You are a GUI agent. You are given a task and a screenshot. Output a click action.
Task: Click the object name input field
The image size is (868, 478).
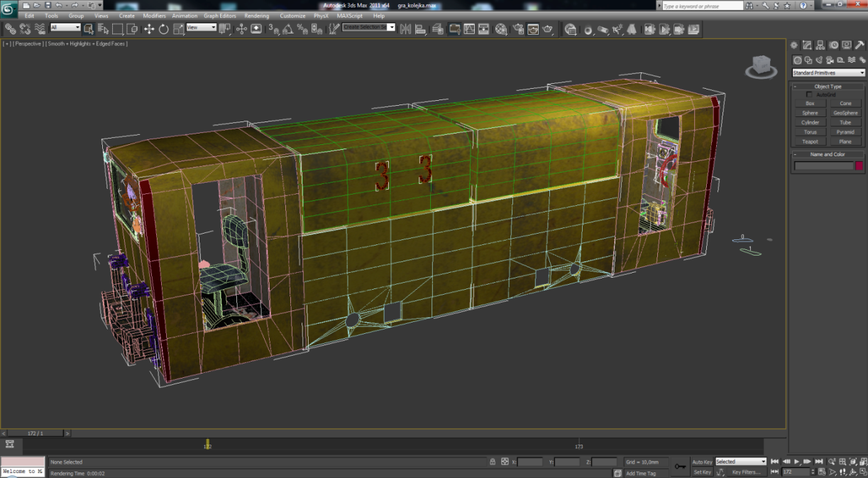[823, 166]
